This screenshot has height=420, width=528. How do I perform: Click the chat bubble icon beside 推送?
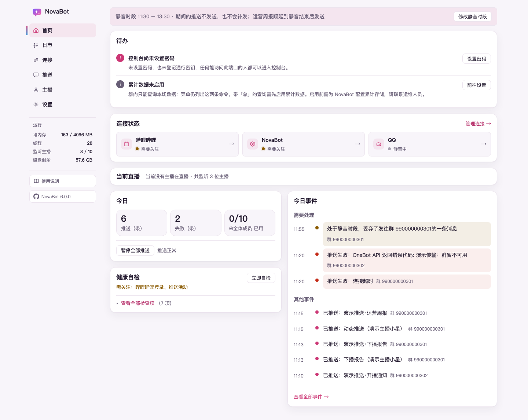(36, 75)
